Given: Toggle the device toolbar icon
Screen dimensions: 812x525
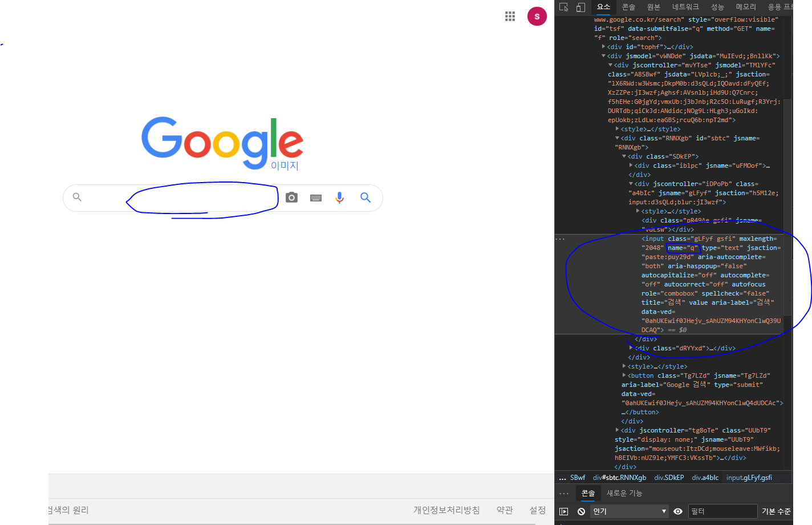Looking at the screenshot, I should tap(580, 7).
